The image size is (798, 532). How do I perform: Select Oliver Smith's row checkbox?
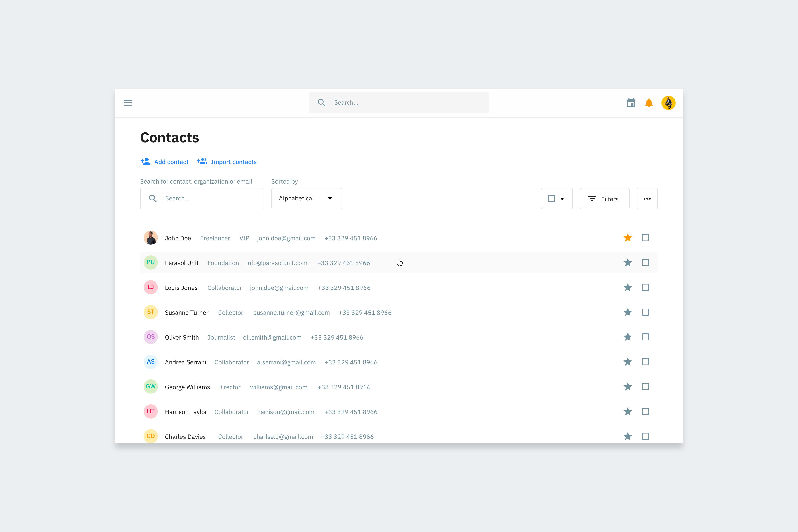coord(645,337)
